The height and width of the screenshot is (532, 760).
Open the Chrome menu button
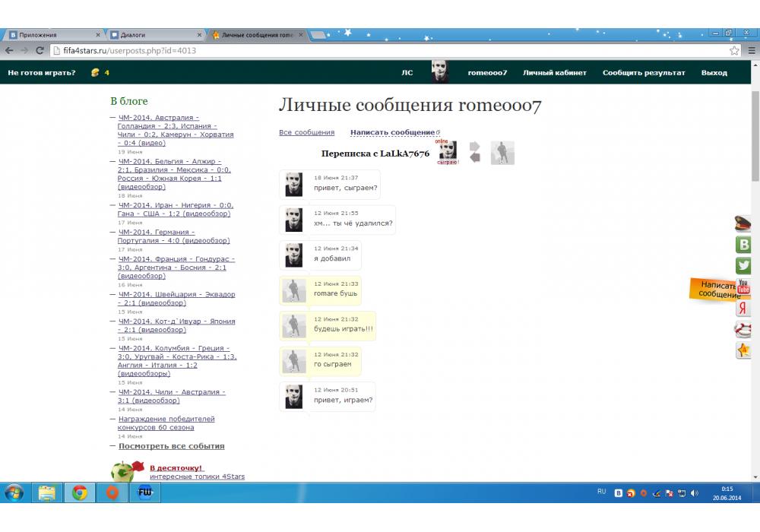click(x=750, y=51)
